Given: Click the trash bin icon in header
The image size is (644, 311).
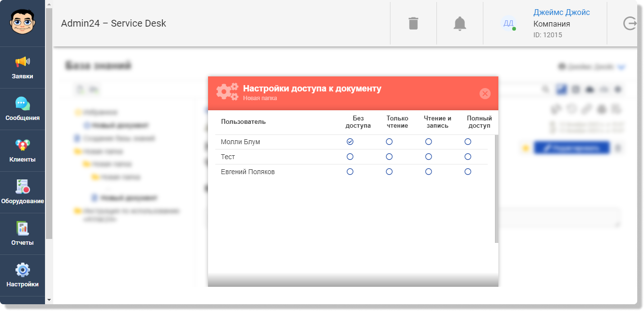Looking at the screenshot, I should pyautogui.click(x=413, y=23).
